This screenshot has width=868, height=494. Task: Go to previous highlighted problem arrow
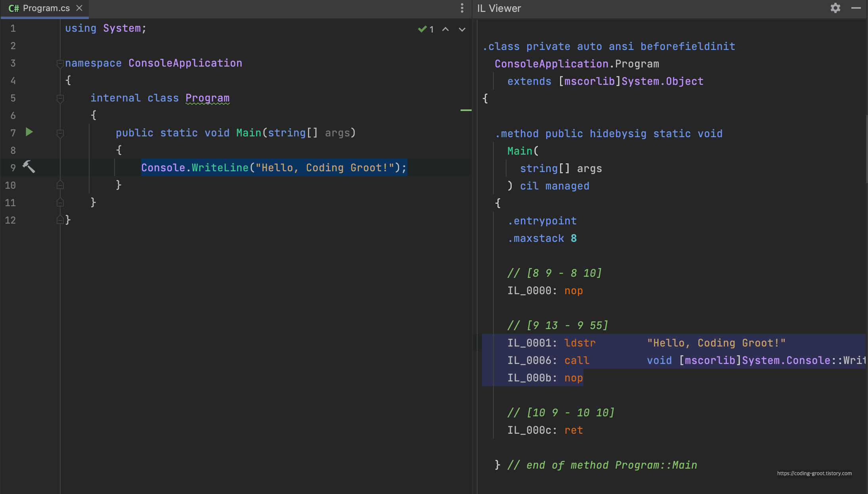coord(445,29)
